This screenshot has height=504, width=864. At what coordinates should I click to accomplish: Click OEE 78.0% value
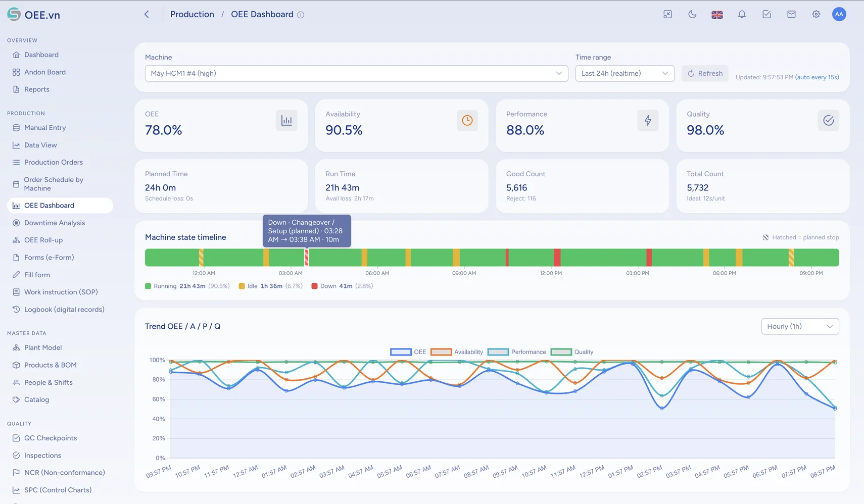(x=163, y=130)
